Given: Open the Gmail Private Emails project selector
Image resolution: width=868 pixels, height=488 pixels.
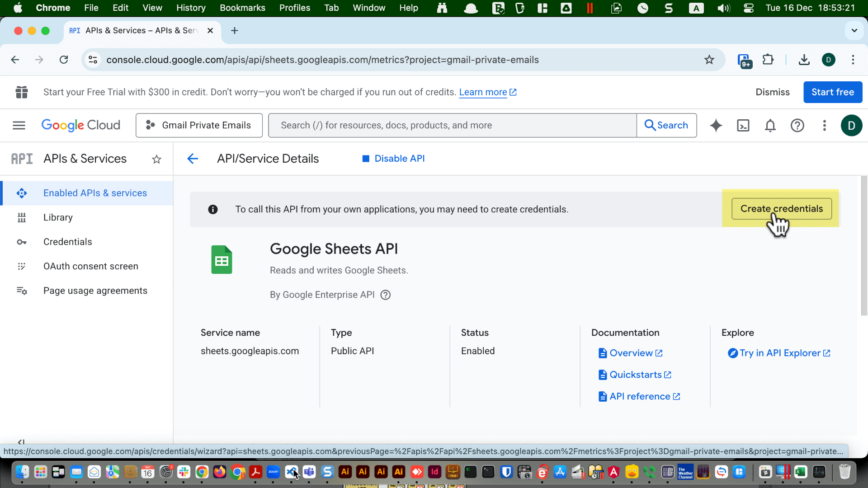Looking at the screenshot, I should pos(199,125).
